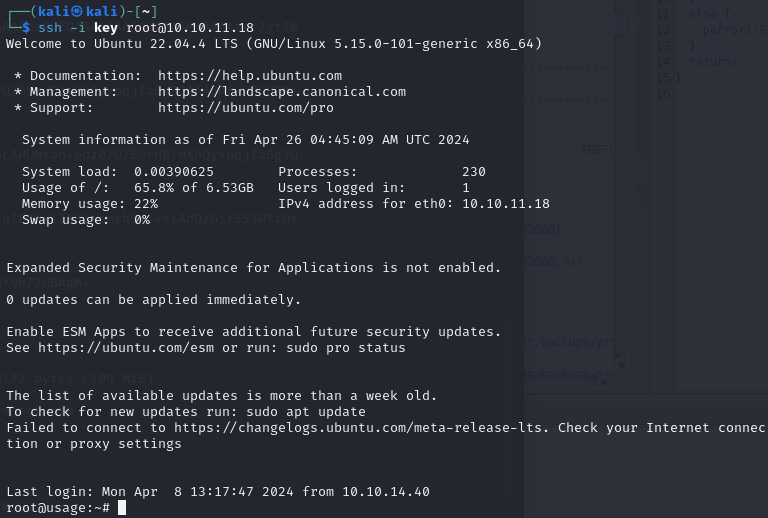
Task: Select the 'sudo apt update' command text
Action: 306,412
